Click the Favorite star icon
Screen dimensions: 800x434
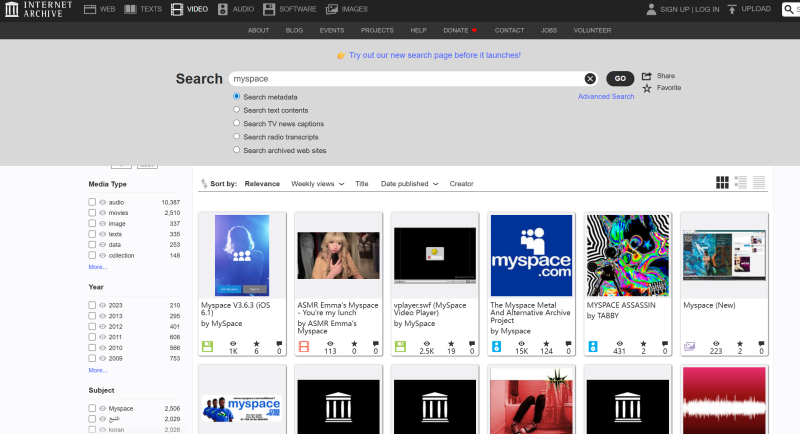(x=647, y=88)
